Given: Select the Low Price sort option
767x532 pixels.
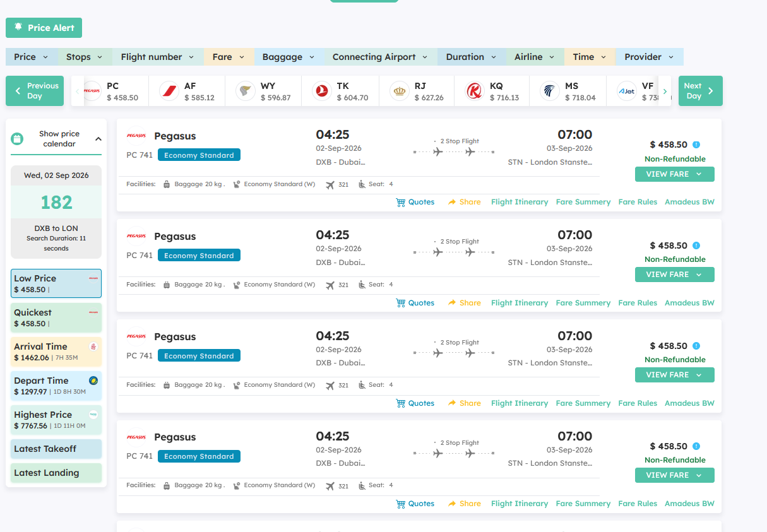Looking at the screenshot, I should [x=56, y=283].
